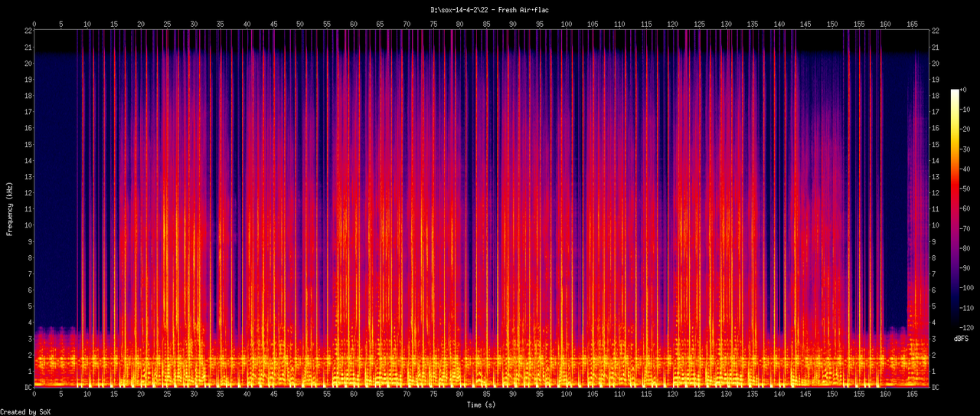This screenshot has width=980, height=416.
Task: Click the '-100' value on dBFS scale
Action: (x=969, y=288)
